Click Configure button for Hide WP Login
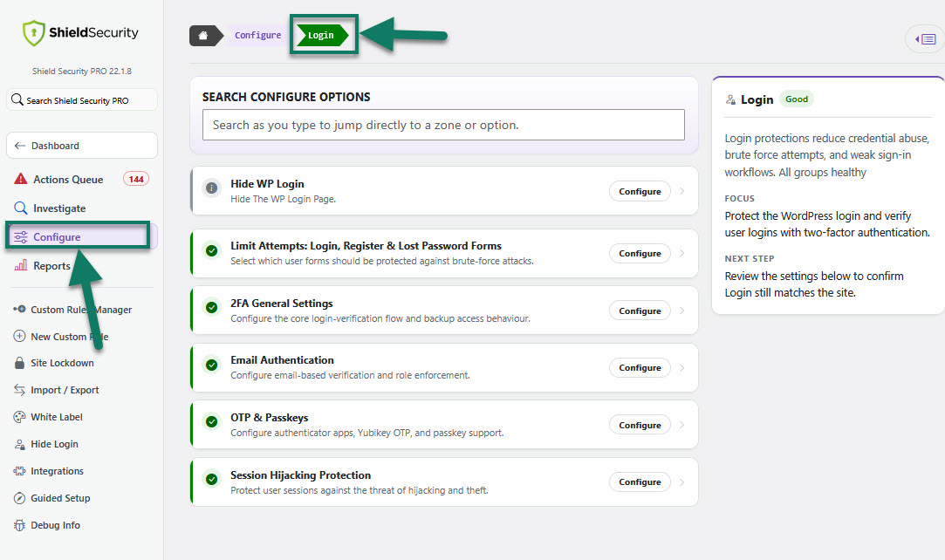945x560 pixels. 640,191
